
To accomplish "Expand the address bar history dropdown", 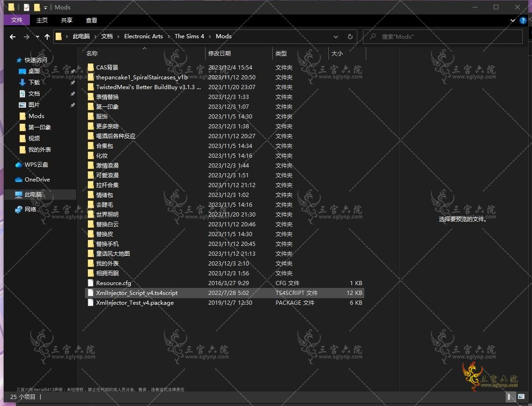I will (335, 36).
